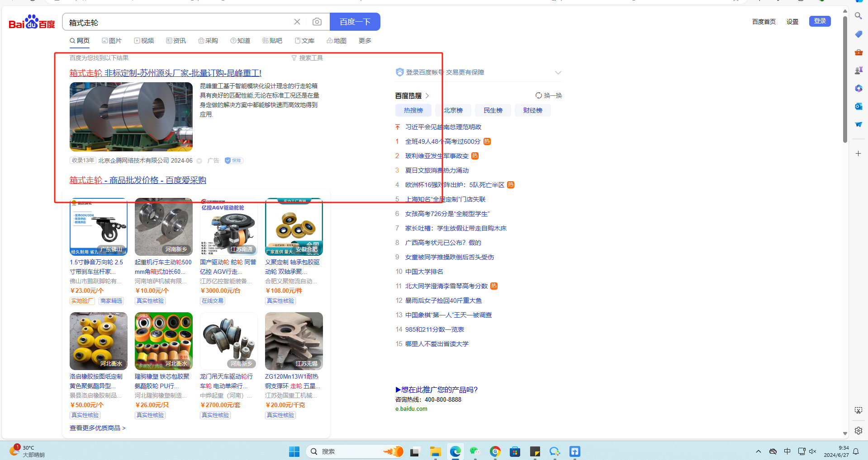Screen dimensions: 868x460
Task: Open image search via the camera icon
Action: [317, 22]
